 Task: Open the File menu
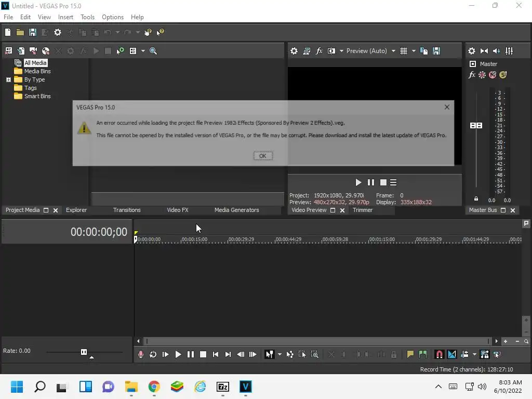8,17
